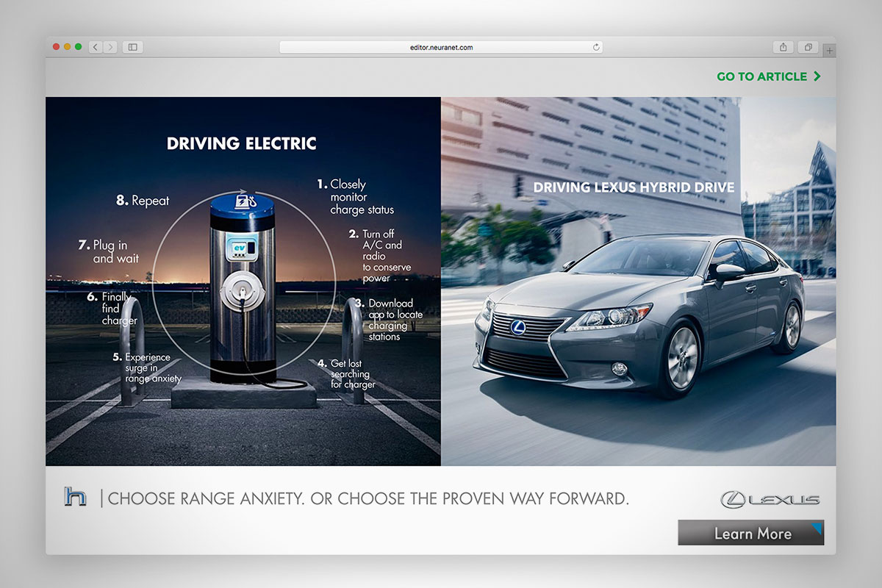
Task: Click the editor.neuranet.com address bar
Action: pos(441,47)
